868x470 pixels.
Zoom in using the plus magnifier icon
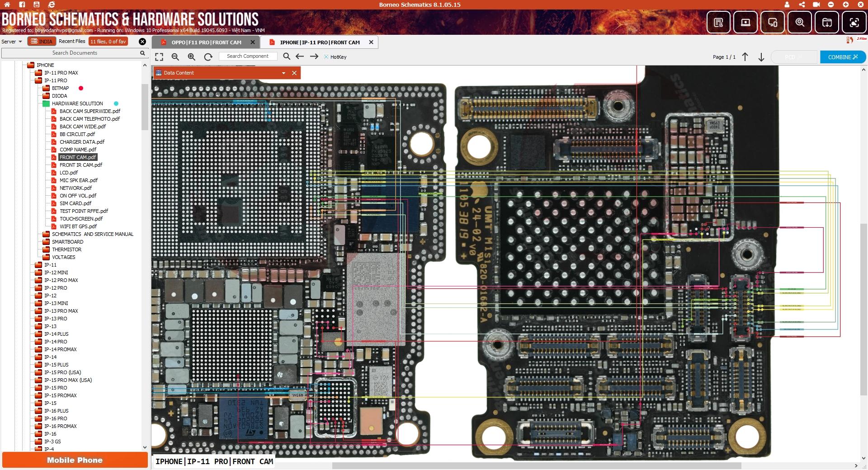coord(192,56)
